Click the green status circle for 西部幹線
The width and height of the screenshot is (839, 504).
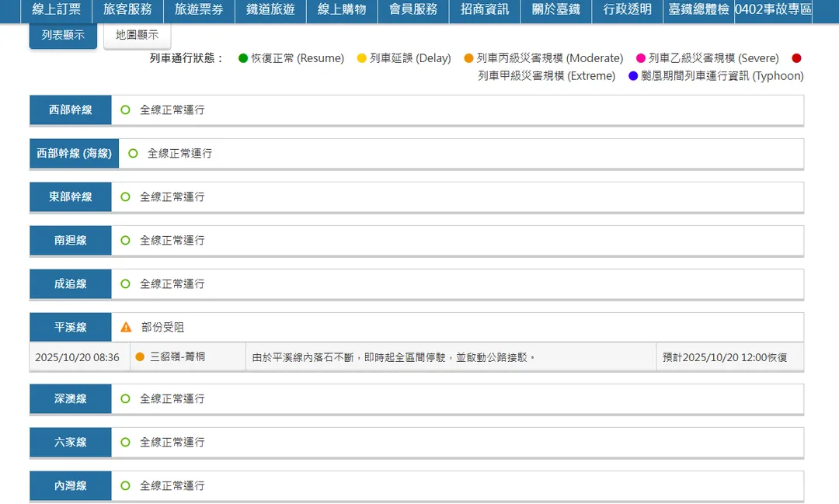125,109
